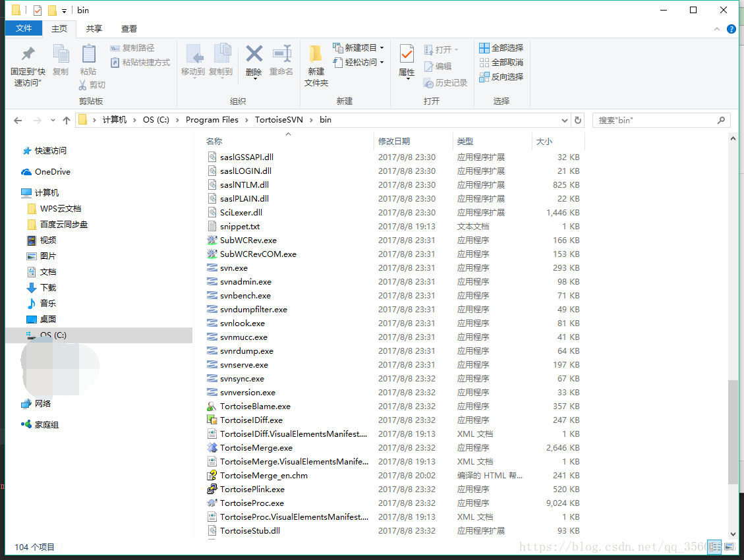Select the svn.exe file
This screenshot has height=560, width=744.
click(x=233, y=268)
